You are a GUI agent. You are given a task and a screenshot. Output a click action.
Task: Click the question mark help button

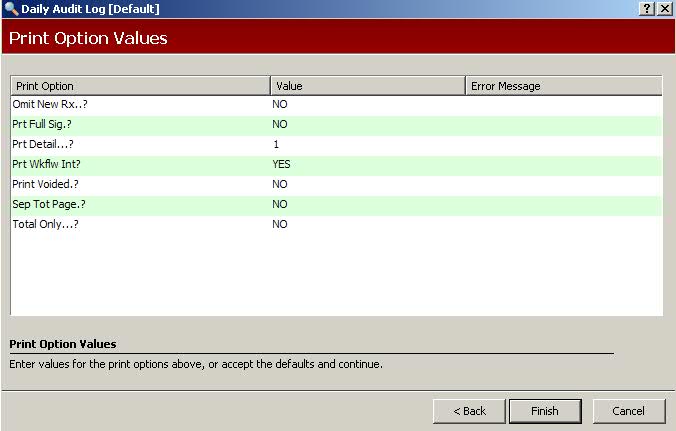(x=647, y=8)
